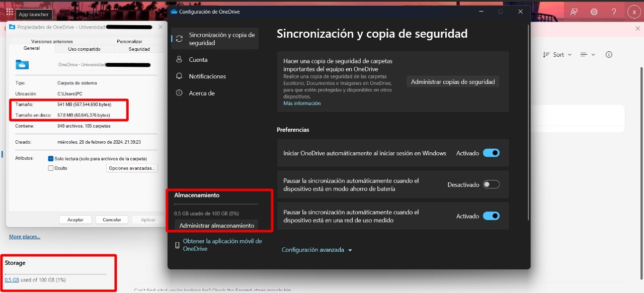Click the OneDrive folder icon in properties
The width and height of the screenshot is (644, 293).
click(22, 64)
